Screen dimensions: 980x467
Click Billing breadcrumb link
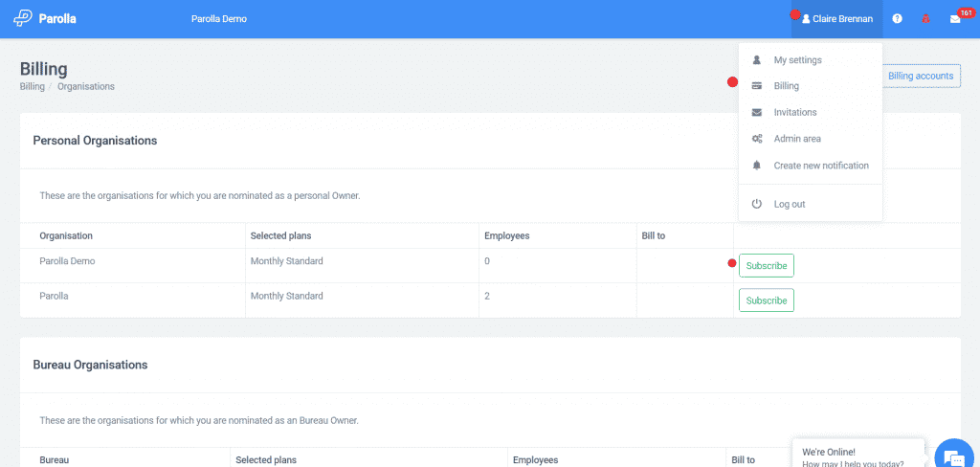pos(32,86)
